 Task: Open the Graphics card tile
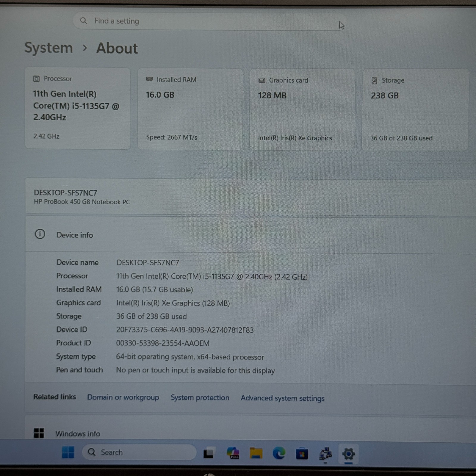click(x=302, y=109)
